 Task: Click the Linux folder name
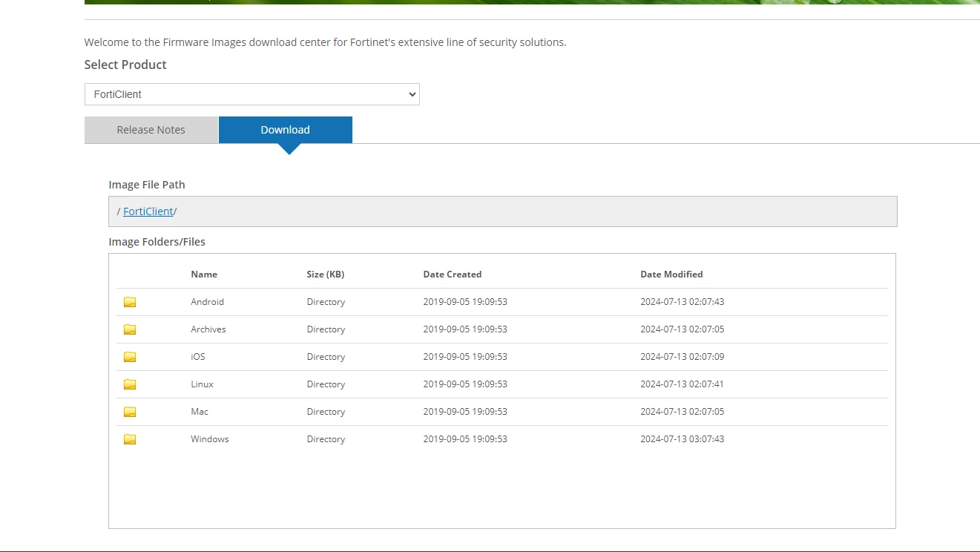tap(202, 384)
